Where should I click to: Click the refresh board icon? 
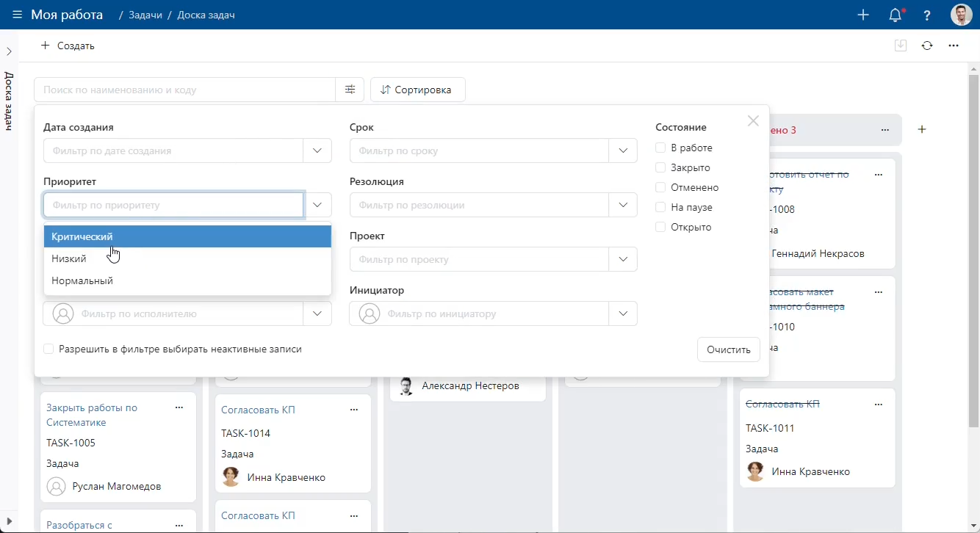pos(927,46)
